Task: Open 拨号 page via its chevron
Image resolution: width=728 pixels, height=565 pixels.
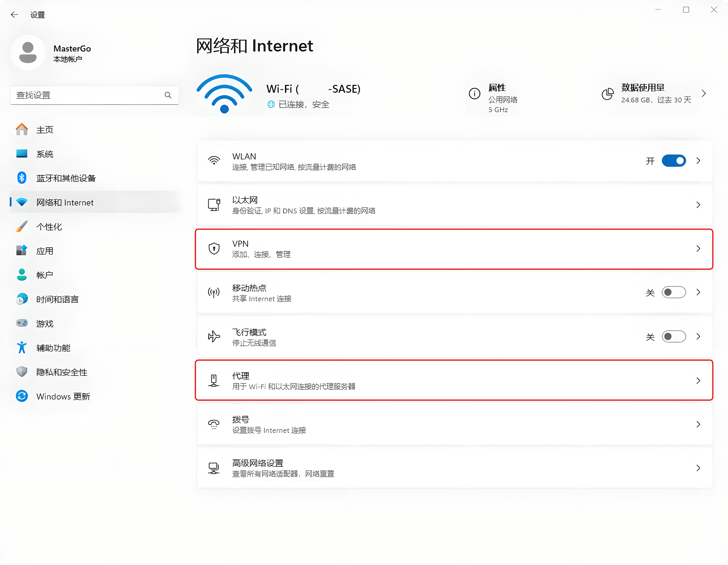Action: coord(698,424)
